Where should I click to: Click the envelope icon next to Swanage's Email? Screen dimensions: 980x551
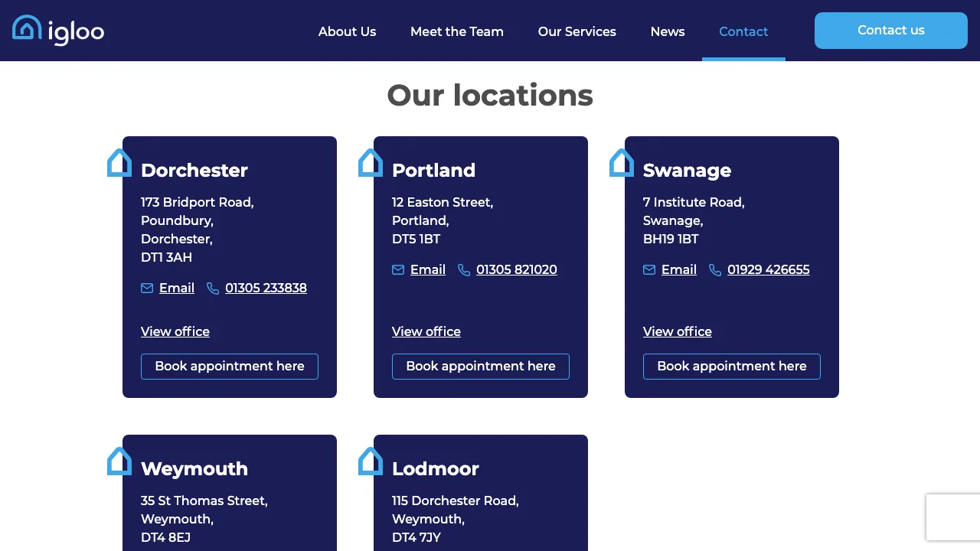[x=649, y=269]
